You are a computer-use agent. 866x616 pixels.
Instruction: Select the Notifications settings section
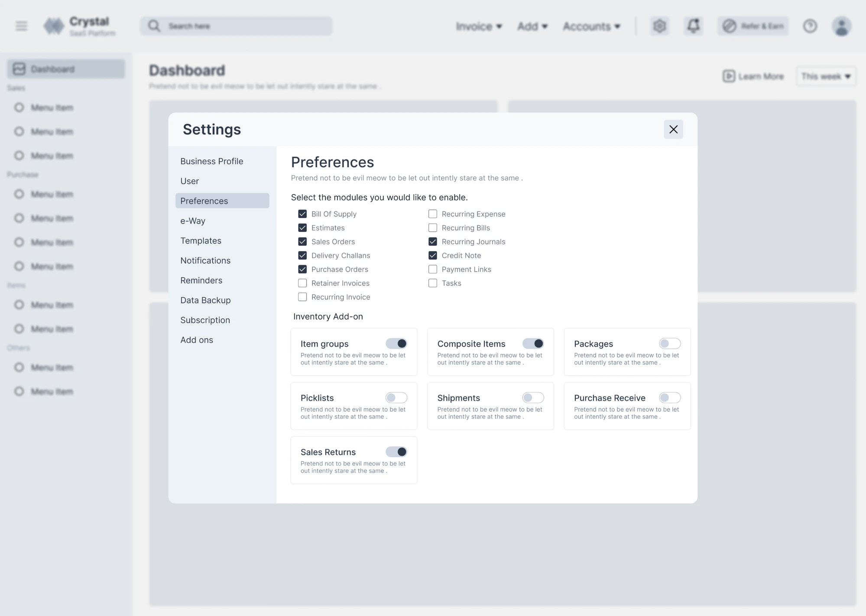[x=205, y=260]
